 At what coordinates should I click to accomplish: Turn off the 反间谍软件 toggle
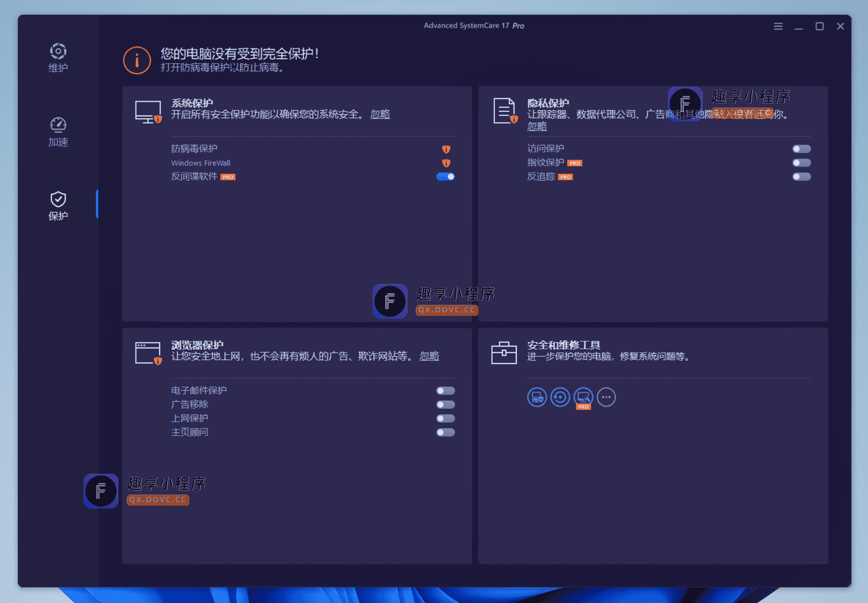tap(446, 176)
